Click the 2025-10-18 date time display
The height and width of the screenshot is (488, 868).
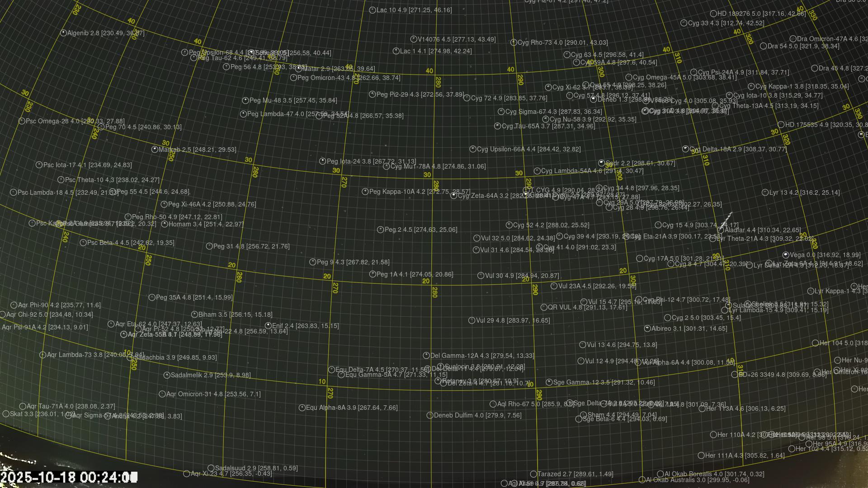(x=69, y=478)
